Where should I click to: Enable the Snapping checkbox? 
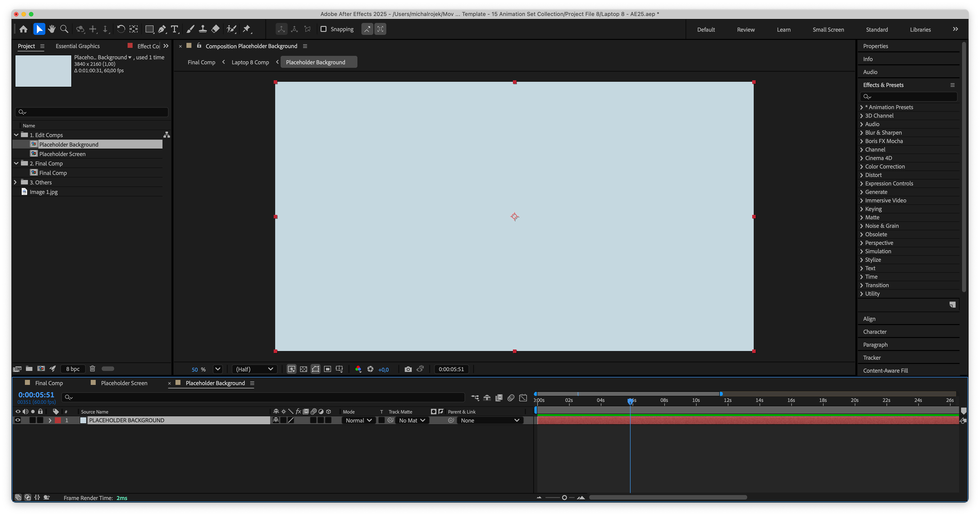[x=323, y=29]
